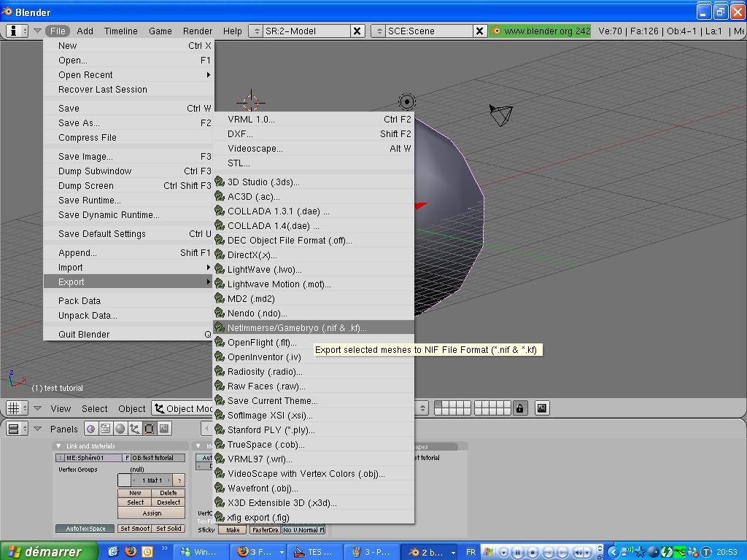Click the Sticky Make button
The width and height of the screenshot is (747, 560).
pos(233,530)
